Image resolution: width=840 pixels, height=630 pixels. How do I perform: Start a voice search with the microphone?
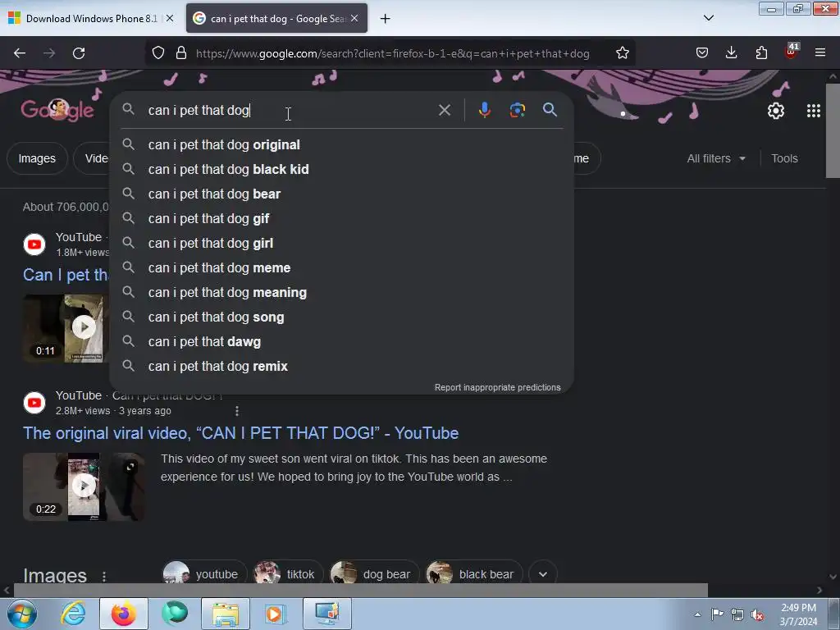(484, 110)
